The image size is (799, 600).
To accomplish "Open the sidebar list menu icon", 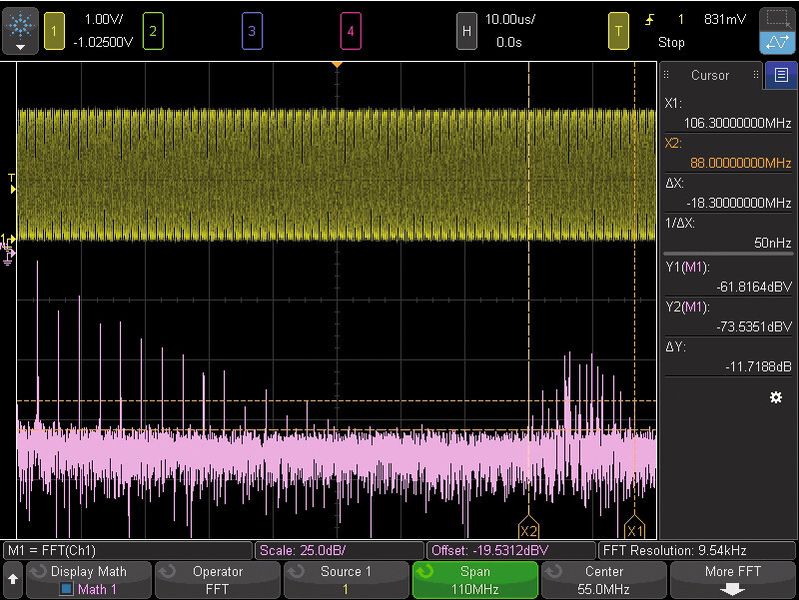I will (x=781, y=75).
